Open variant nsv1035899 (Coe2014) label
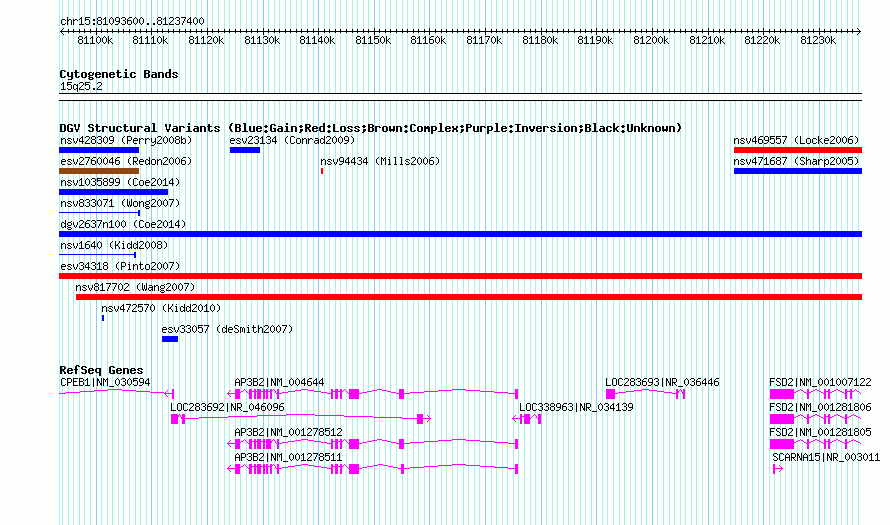Screen dimensions: 890x525 click(x=120, y=182)
